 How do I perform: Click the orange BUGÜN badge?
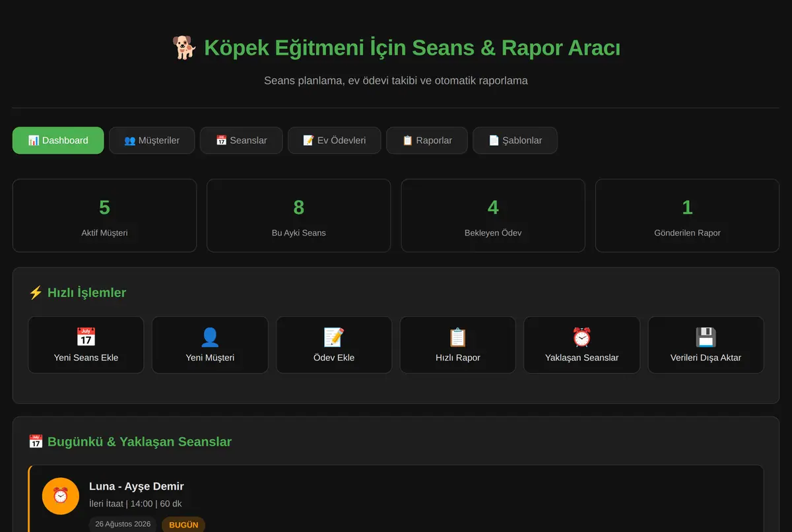click(183, 525)
